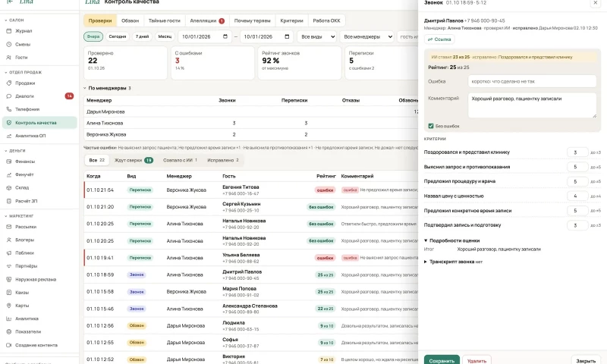Collapse МАРКЕТИНГ sidebar group
607x364 pixels.
(x=20, y=216)
